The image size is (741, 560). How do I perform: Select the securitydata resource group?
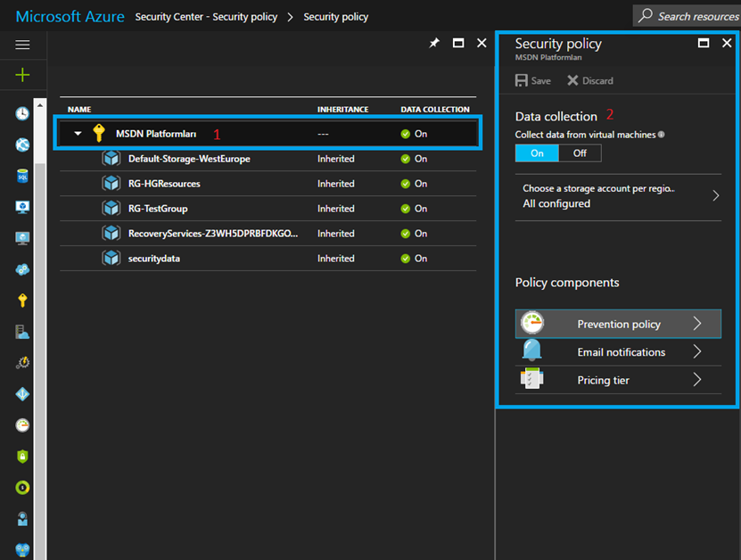[268, 258]
